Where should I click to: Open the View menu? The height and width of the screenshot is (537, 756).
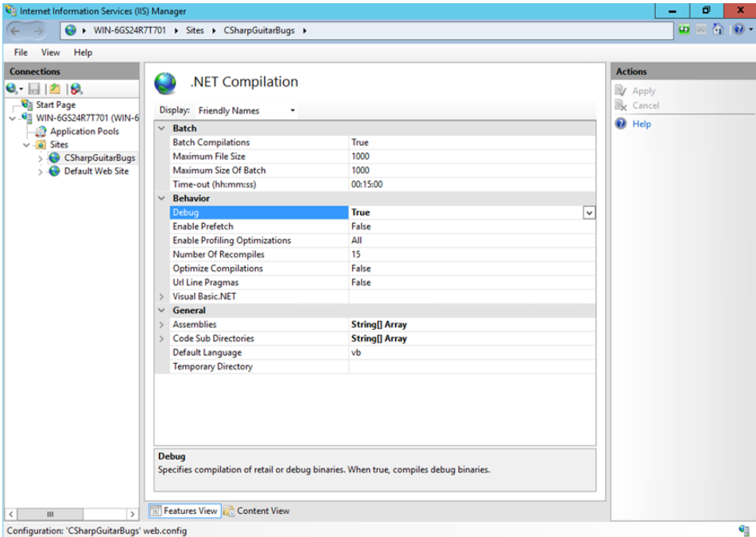(50, 52)
